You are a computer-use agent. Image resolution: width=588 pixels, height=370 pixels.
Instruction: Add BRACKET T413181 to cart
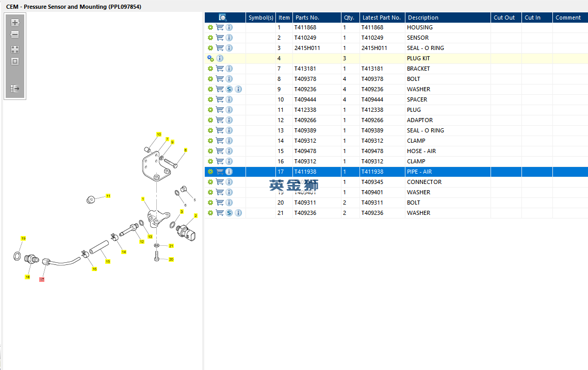pos(220,69)
